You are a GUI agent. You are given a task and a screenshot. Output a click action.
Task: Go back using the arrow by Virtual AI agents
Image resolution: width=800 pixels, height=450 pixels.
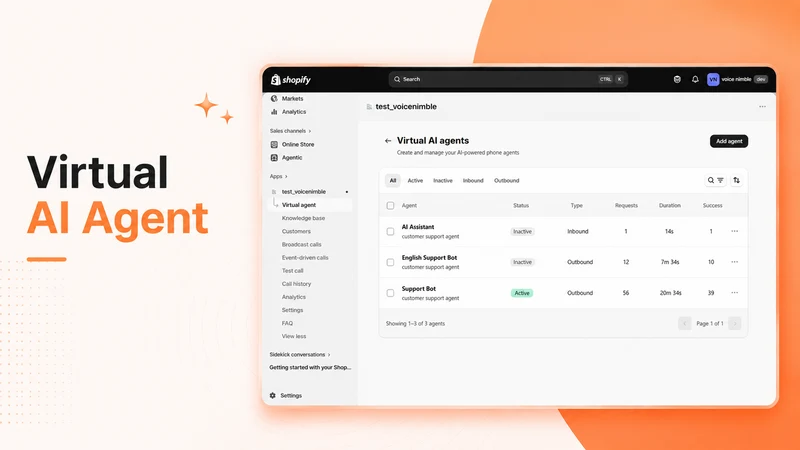point(388,141)
